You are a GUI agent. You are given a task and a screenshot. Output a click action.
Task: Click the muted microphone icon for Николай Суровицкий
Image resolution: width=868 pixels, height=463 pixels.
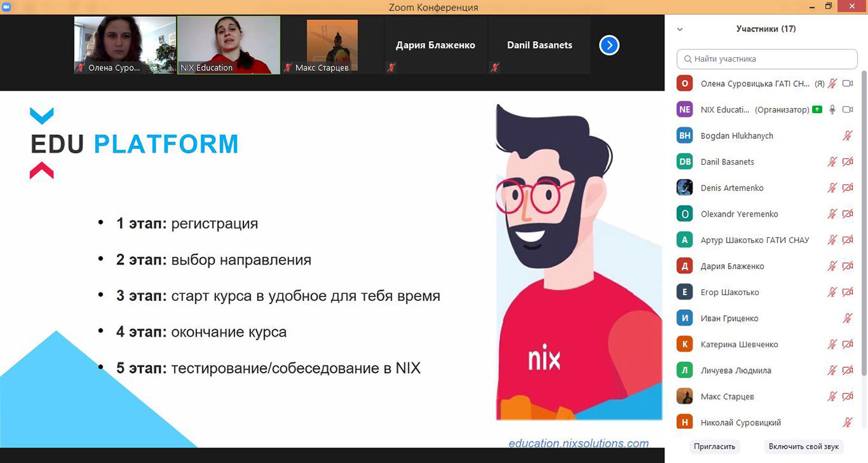coord(847,422)
